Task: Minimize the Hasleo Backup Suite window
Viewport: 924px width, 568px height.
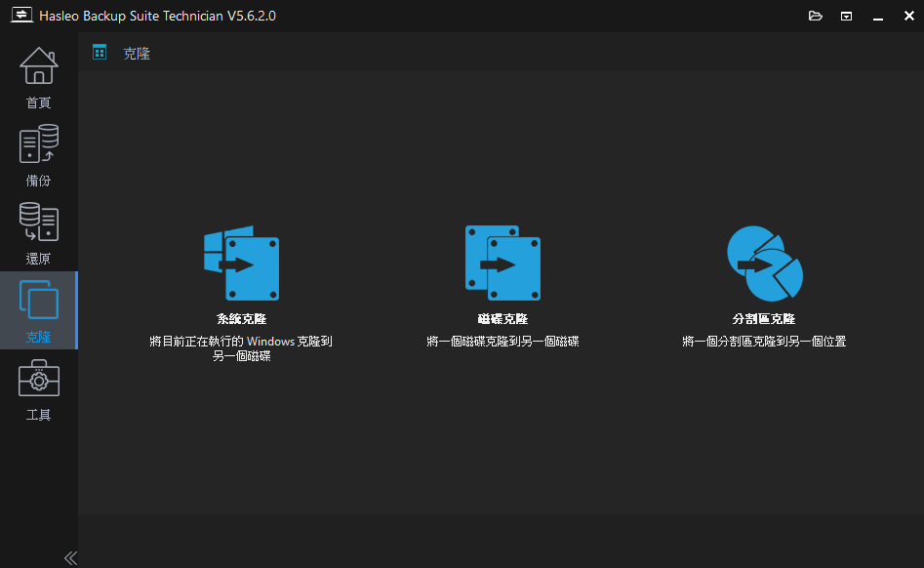Action: [876, 16]
